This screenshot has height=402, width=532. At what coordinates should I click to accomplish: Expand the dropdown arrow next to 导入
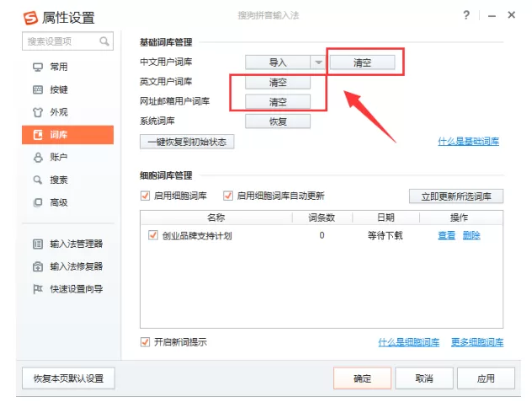pos(318,62)
